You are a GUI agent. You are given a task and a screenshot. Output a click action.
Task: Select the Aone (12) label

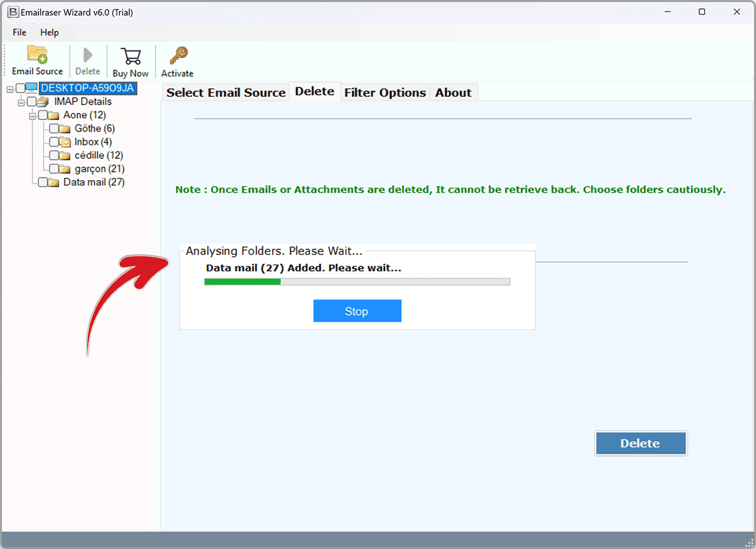(85, 115)
